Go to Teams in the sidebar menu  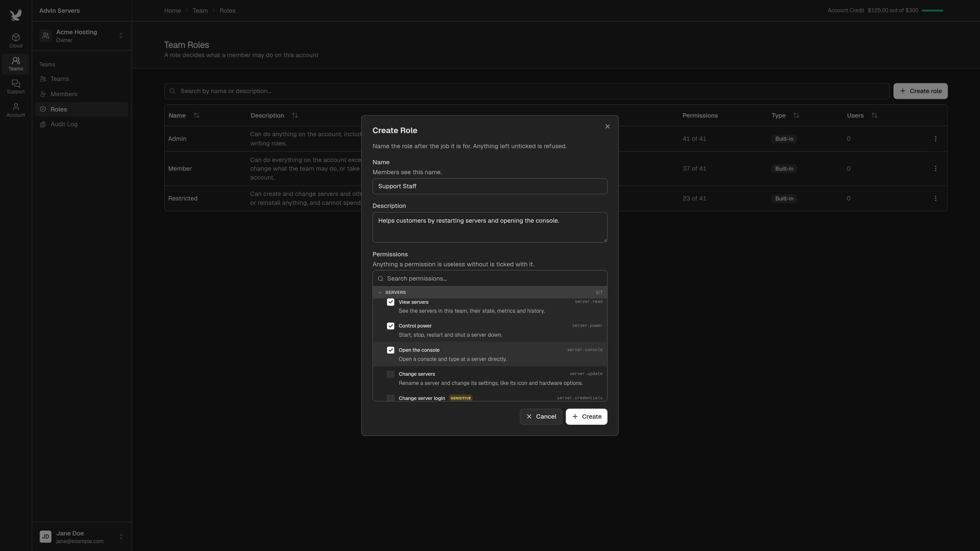(82, 79)
